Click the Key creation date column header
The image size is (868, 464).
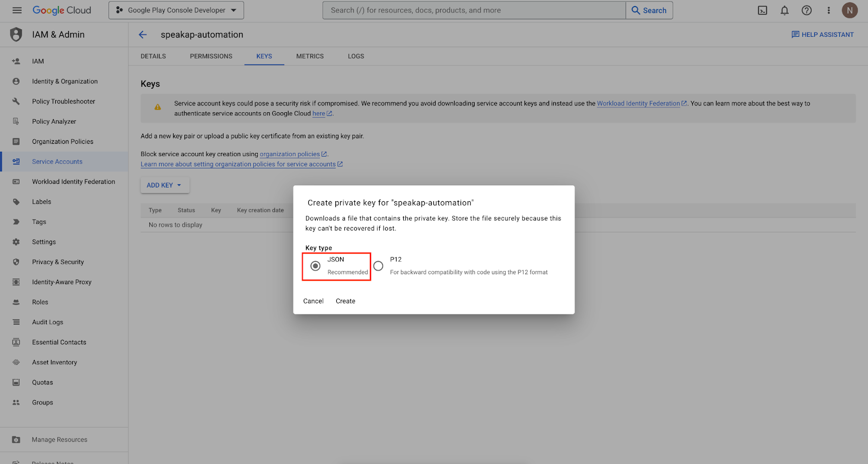point(260,210)
